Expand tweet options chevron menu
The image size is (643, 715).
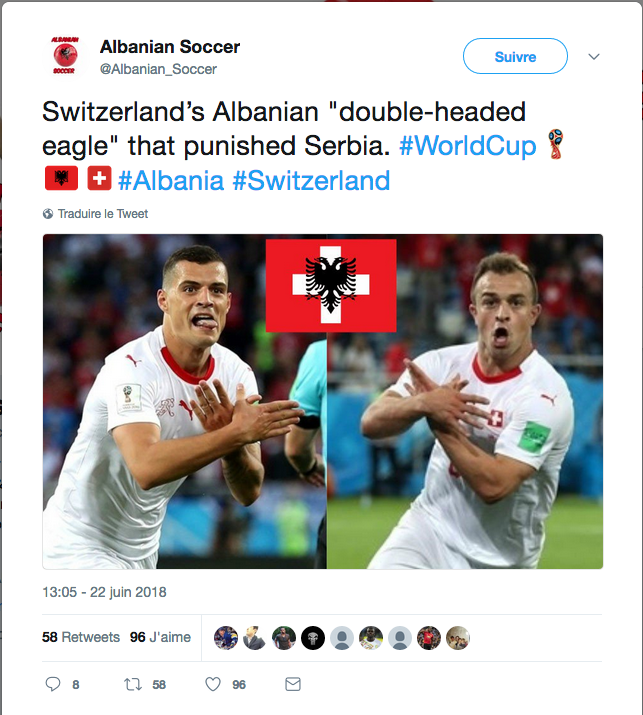click(593, 57)
